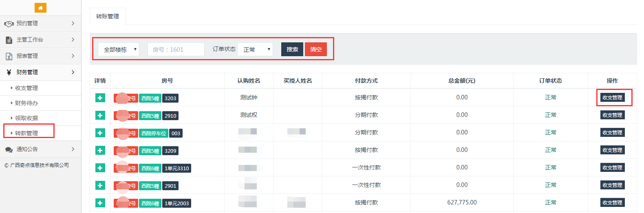Click the green plus for room 3209

(x=100, y=150)
